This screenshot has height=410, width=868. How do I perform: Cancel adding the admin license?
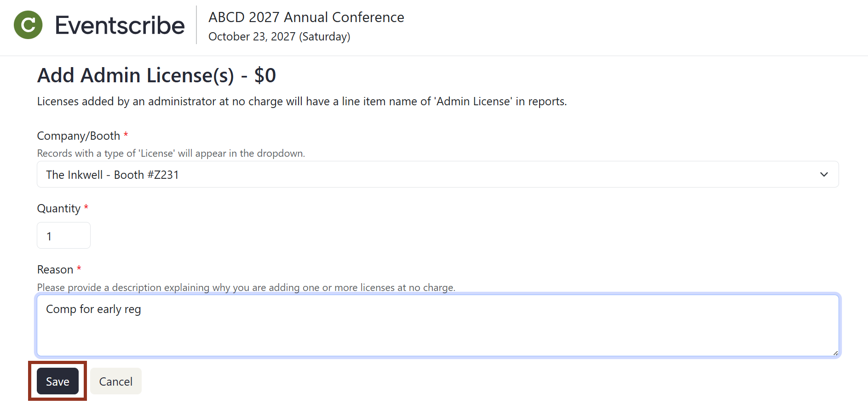(x=115, y=381)
